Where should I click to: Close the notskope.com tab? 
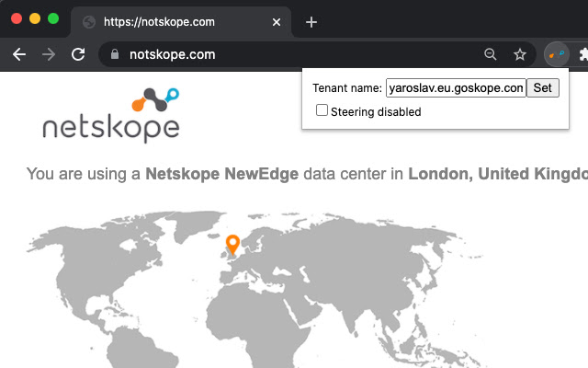[x=275, y=22]
